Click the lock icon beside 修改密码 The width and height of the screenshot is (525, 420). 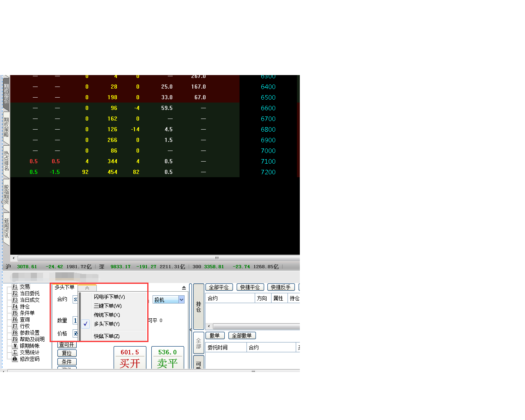[15, 359]
